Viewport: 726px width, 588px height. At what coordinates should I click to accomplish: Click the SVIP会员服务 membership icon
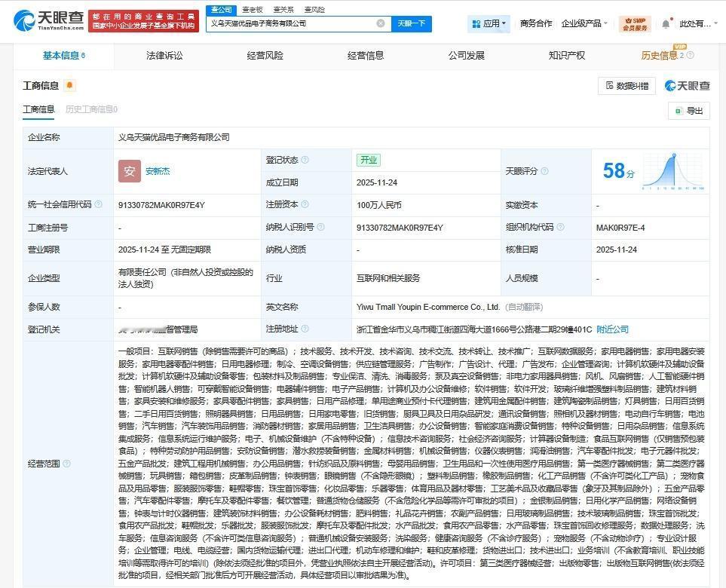click(634, 23)
